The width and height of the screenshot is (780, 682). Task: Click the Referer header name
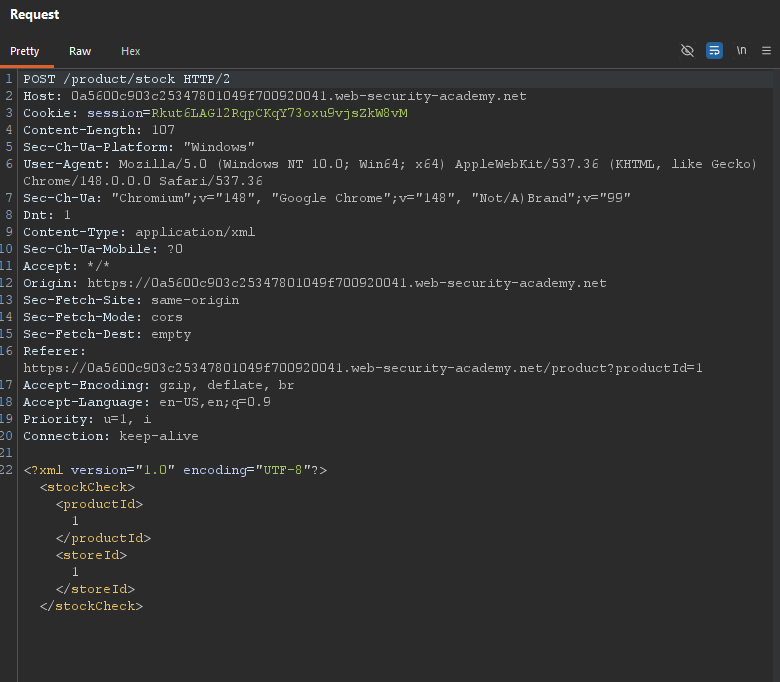pyautogui.click(x=54, y=351)
